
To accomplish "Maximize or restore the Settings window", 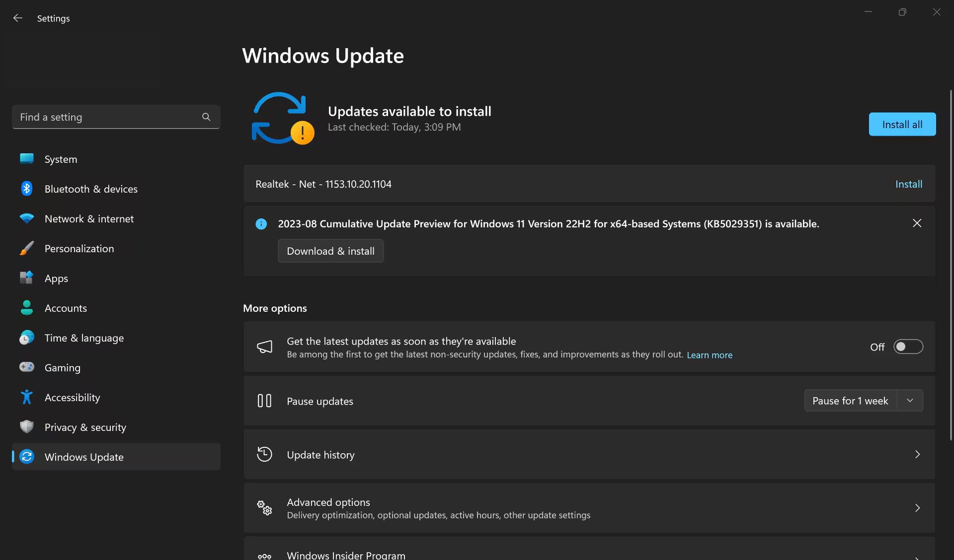I will coord(902,12).
